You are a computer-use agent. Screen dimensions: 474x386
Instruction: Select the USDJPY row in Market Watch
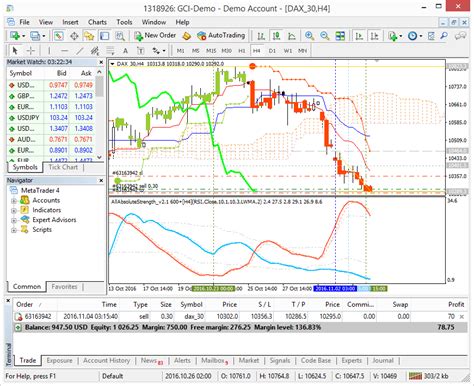click(x=51, y=118)
